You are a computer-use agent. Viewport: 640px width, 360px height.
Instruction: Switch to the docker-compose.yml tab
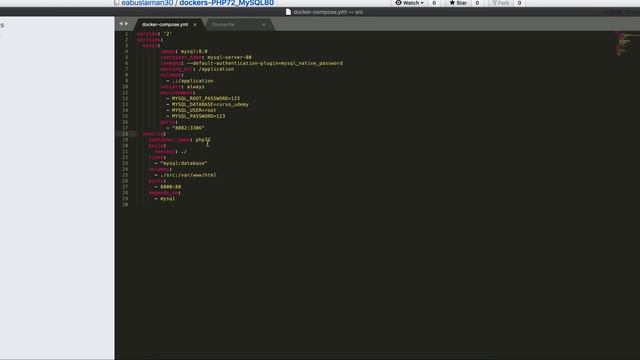(x=165, y=24)
